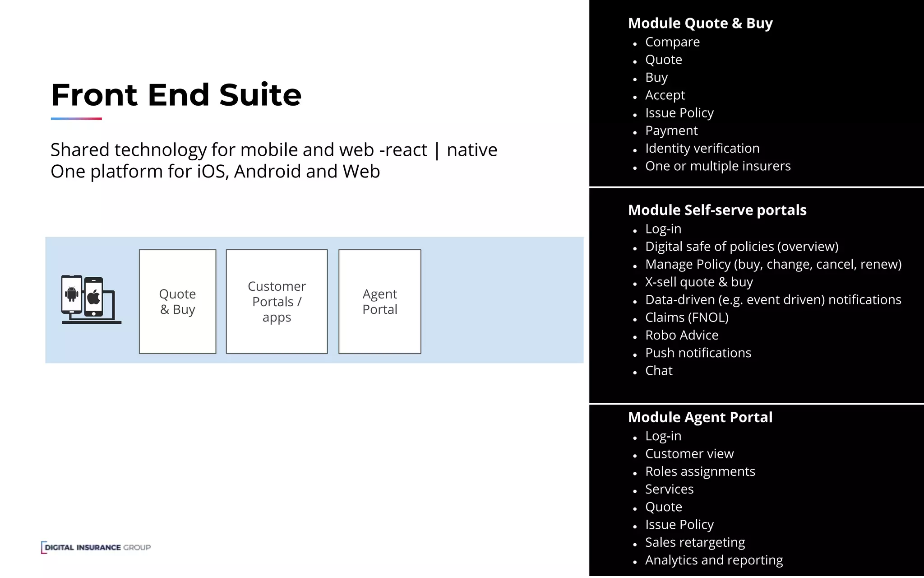Select the Customer Portals / apps box

tap(277, 302)
